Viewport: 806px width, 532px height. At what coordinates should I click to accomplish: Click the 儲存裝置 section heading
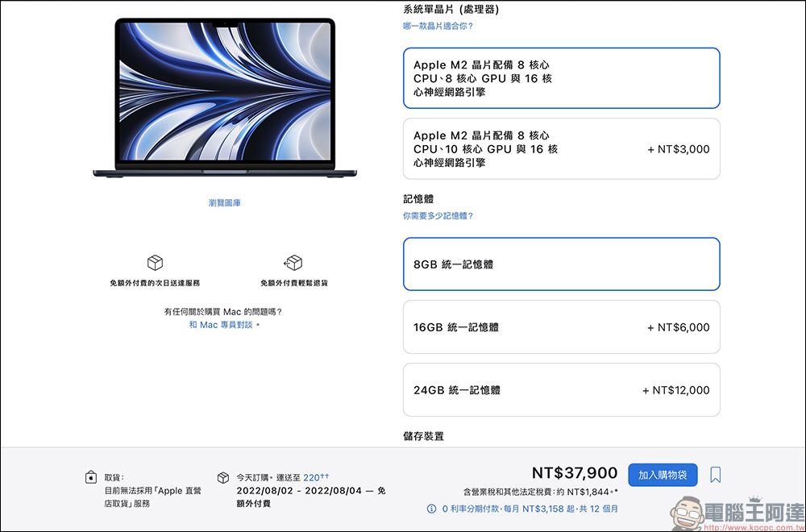click(424, 436)
